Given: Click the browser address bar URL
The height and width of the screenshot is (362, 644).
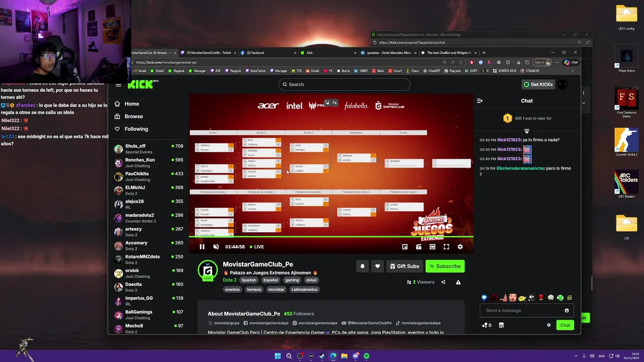Looking at the screenshot, I should 166,62.
